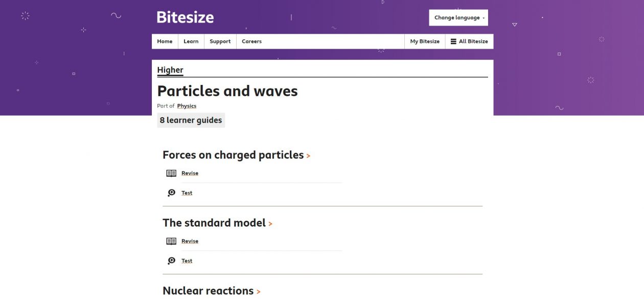Open the Careers section from the navigation bar
Viewport: 644px width, 303px height.
tap(251, 41)
